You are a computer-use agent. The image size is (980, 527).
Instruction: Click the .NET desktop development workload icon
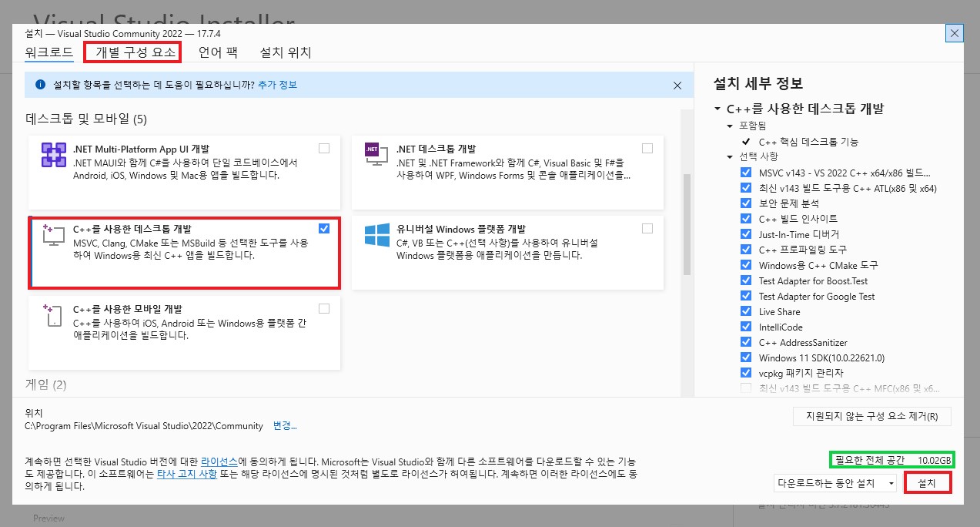coord(376,156)
